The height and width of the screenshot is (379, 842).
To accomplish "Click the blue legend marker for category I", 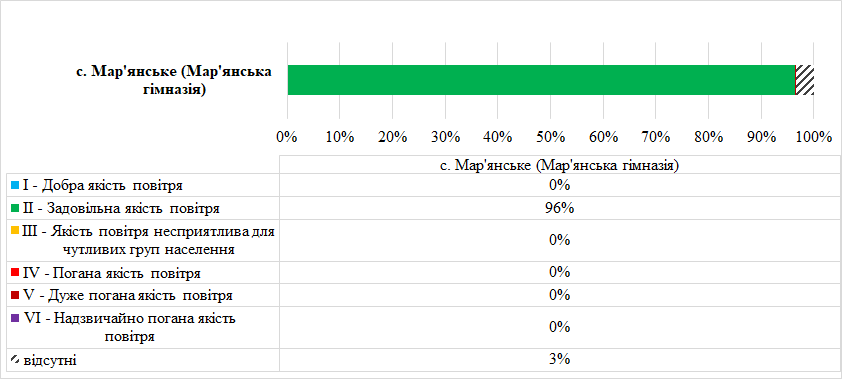I will (14, 186).
